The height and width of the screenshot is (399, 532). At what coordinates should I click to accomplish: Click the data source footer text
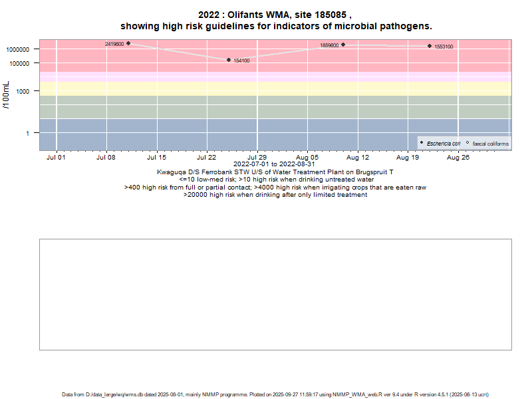tap(275, 394)
